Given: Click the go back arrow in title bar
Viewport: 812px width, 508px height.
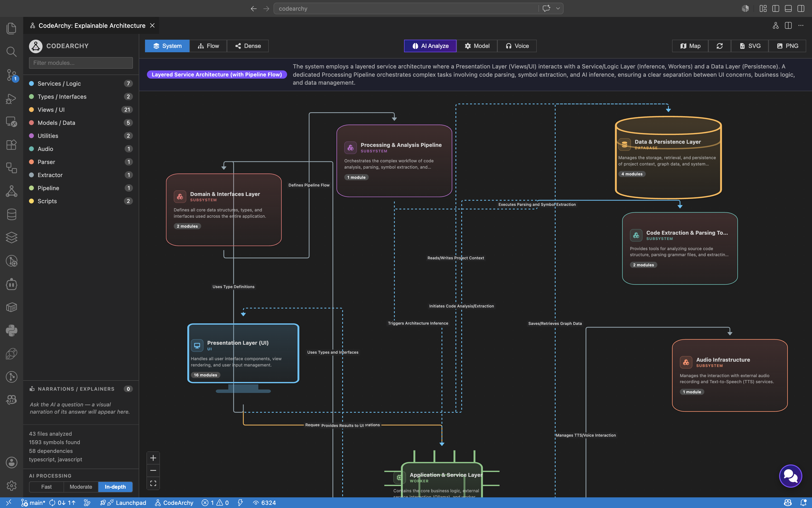Looking at the screenshot, I should [x=254, y=9].
